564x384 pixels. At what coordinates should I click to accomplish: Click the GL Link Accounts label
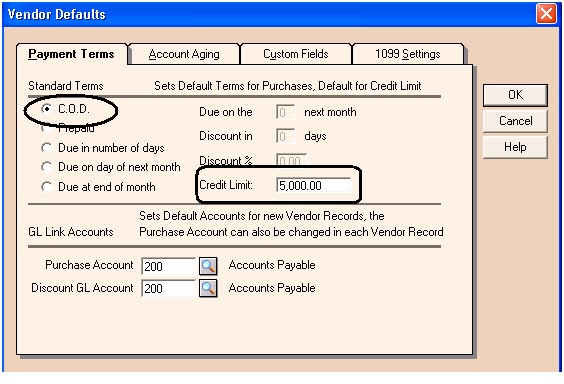[71, 232]
